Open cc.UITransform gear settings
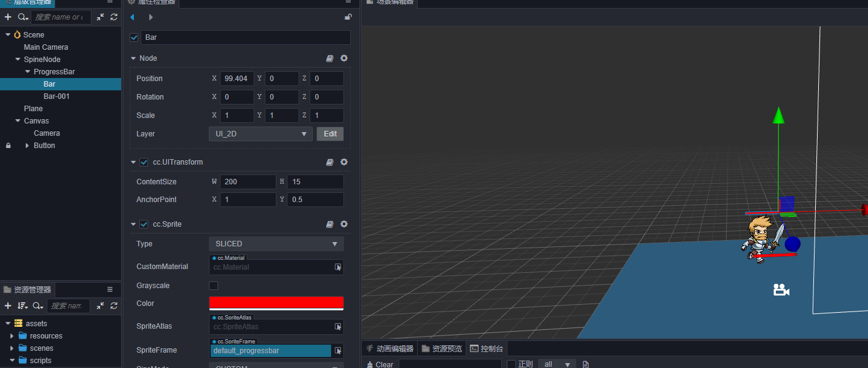Viewport: 868px width, 368px height. tap(344, 162)
